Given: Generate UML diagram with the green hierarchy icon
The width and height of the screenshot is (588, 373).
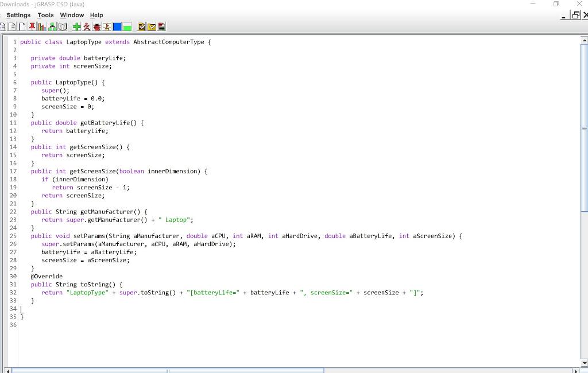Looking at the screenshot, I should (52, 26).
